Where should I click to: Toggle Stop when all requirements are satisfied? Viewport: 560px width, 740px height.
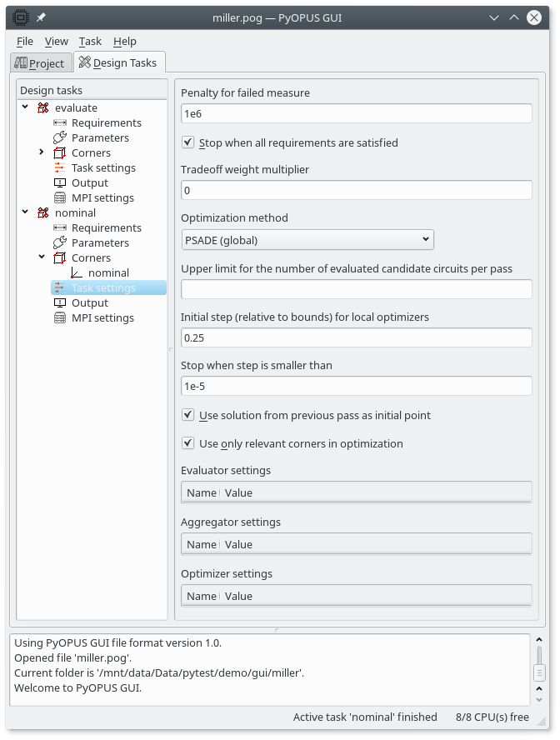pos(188,142)
